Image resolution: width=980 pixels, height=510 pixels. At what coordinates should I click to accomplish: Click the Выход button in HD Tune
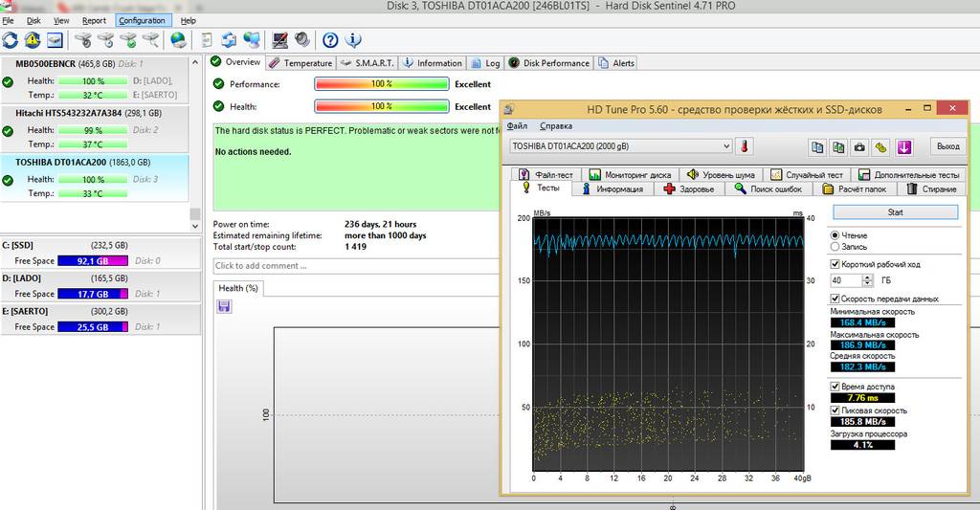tap(947, 146)
